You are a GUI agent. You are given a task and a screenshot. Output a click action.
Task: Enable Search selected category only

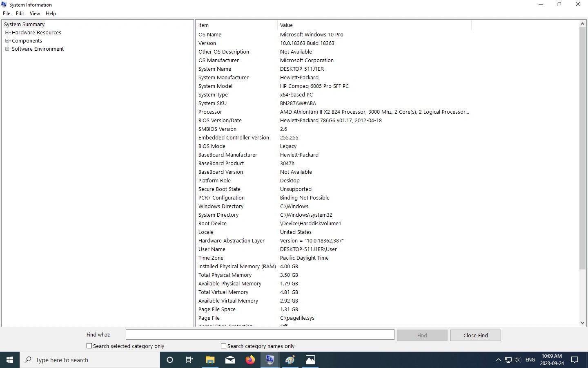[89, 346]
